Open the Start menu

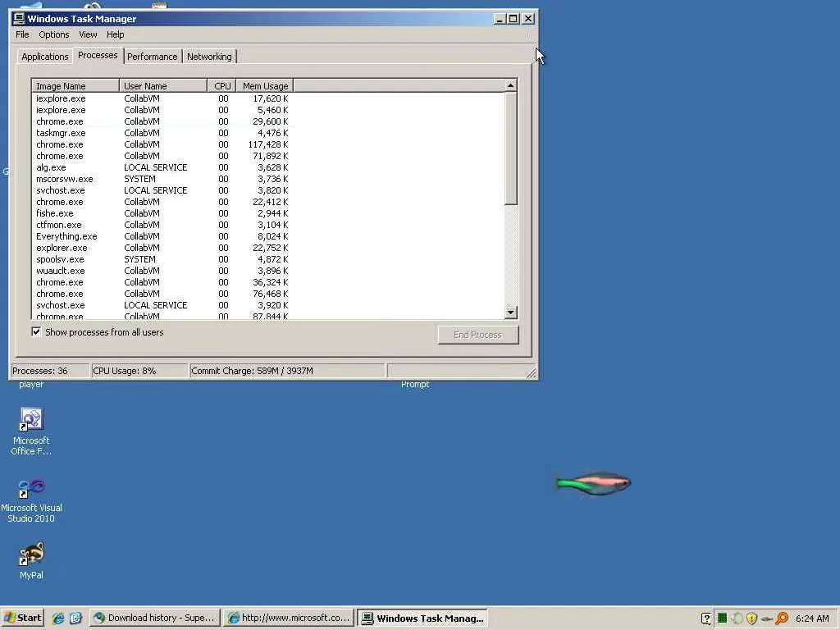click(x=22, y=618)
